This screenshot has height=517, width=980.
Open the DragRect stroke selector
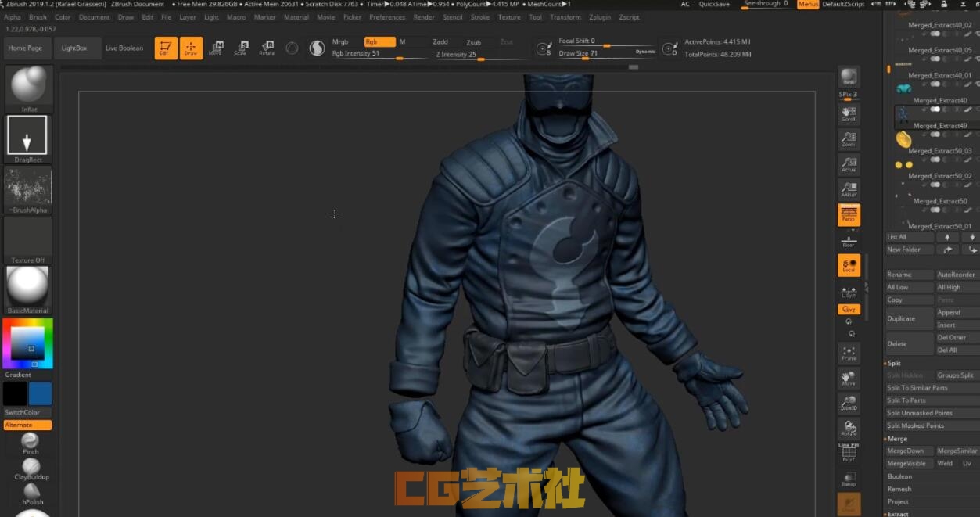coord(27,138)
